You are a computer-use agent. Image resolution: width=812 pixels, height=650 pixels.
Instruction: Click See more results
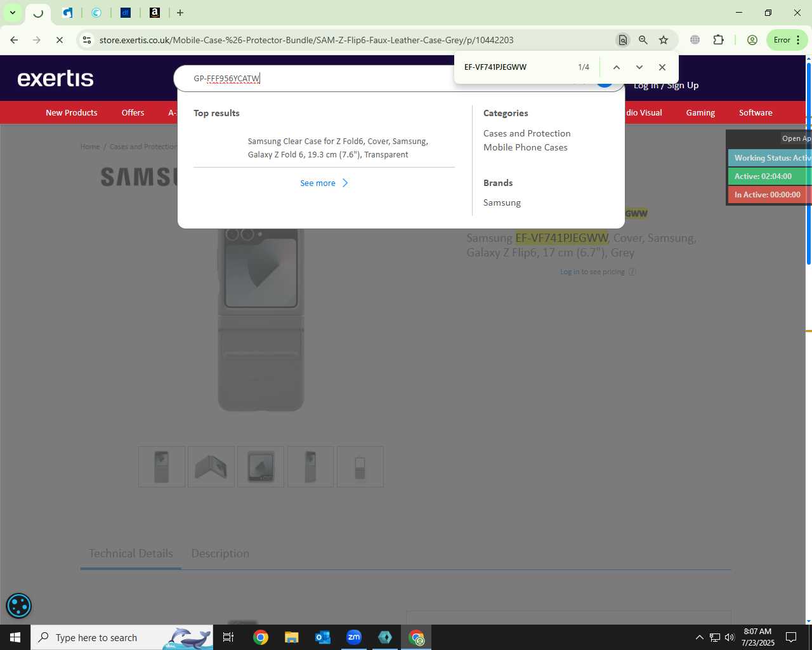pyautogui.click(x=318, y=183)
